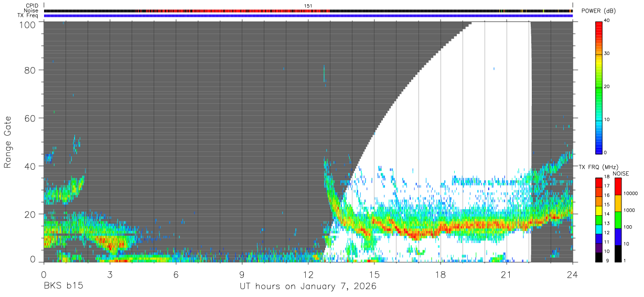Click the UT hours on January 7, 2026 title

coord(308,287)
